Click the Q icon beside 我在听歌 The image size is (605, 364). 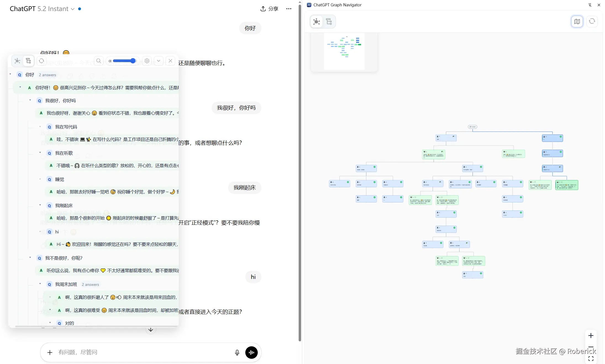[x=49, y=153]
